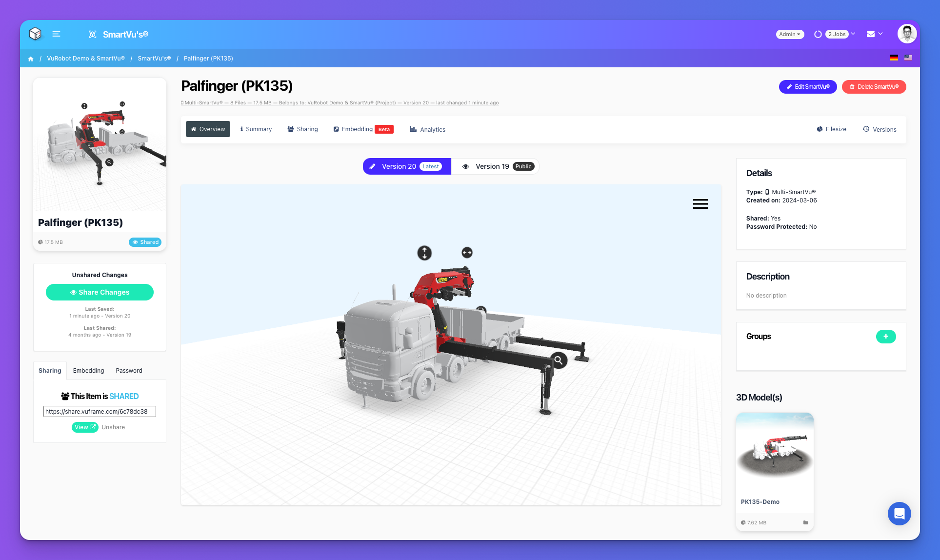
Task: Go to home via breadcrumb icon
Action: 31,59
